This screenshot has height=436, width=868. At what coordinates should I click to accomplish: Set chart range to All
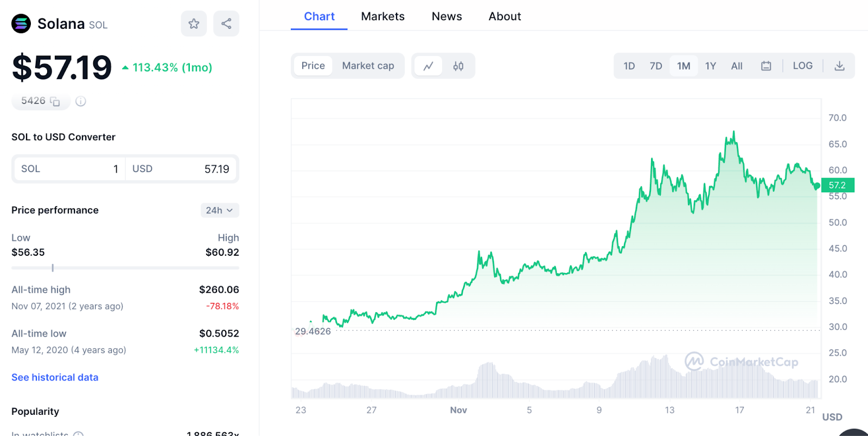pyautogui.click(x=737, y=66)
